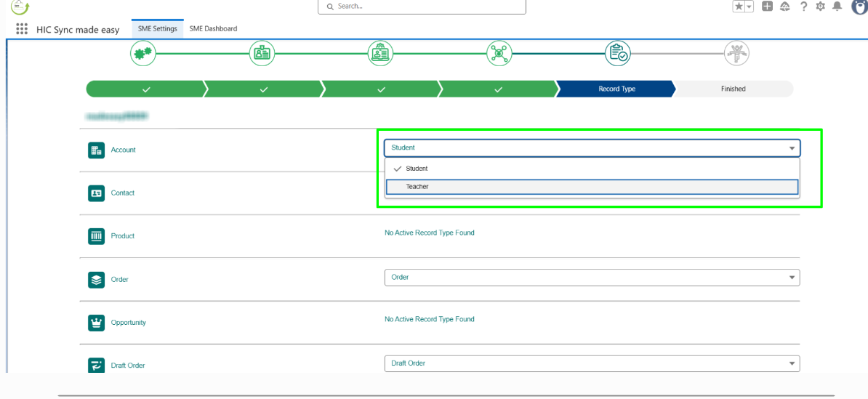Open the user profile avatar
The height and width of the screenshot is (399, 868).
[859, 6]
